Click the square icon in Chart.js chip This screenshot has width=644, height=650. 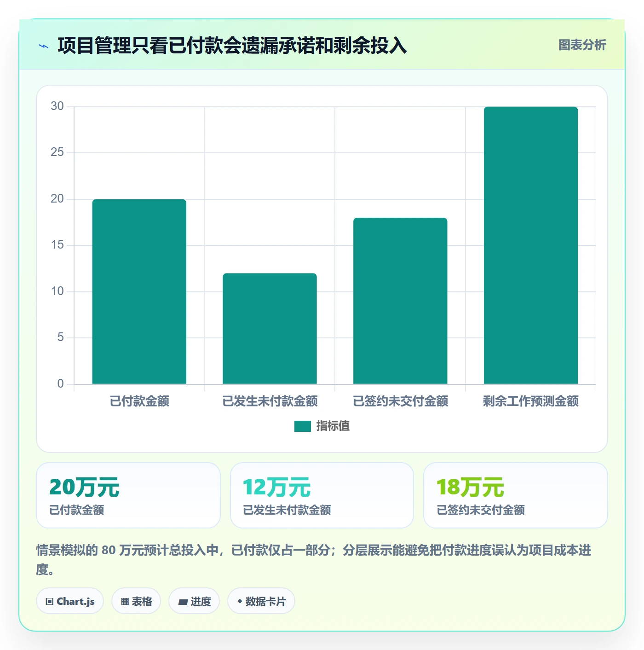pyautogui.click(x=50, y=602)
